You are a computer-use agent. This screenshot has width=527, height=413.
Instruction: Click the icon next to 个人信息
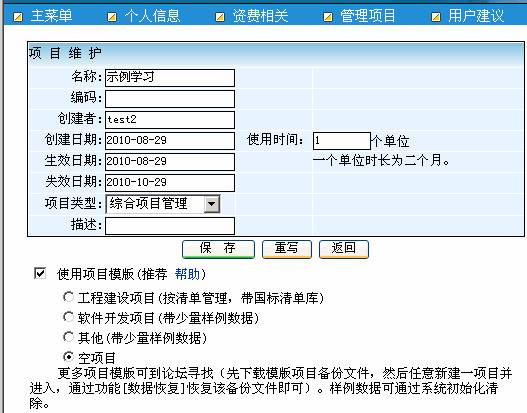coord(112,17)
